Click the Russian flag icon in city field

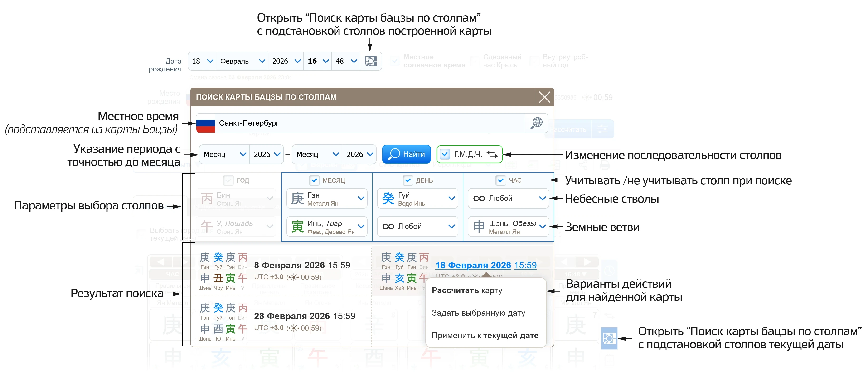206,123
